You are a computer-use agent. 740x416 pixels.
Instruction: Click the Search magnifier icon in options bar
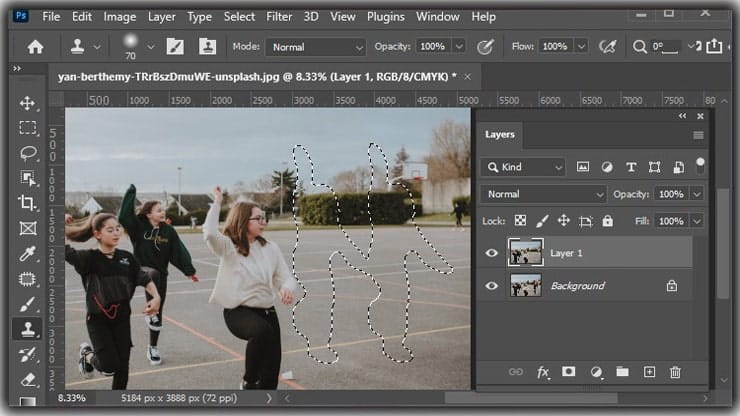[x=639, y=47]
